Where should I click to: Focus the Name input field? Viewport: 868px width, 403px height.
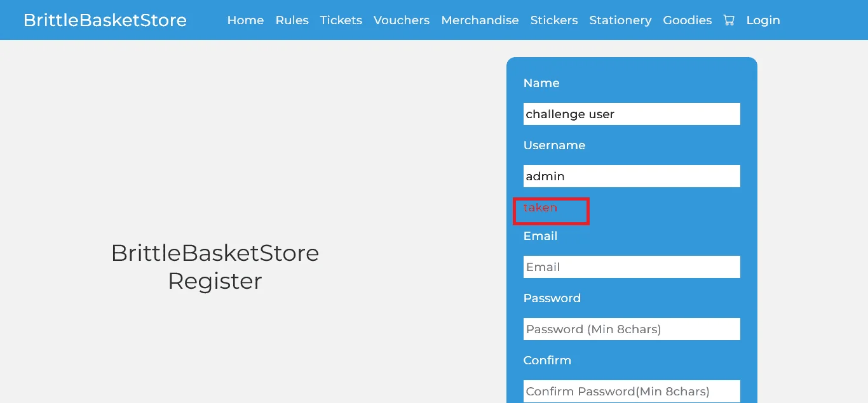point(632,114)
